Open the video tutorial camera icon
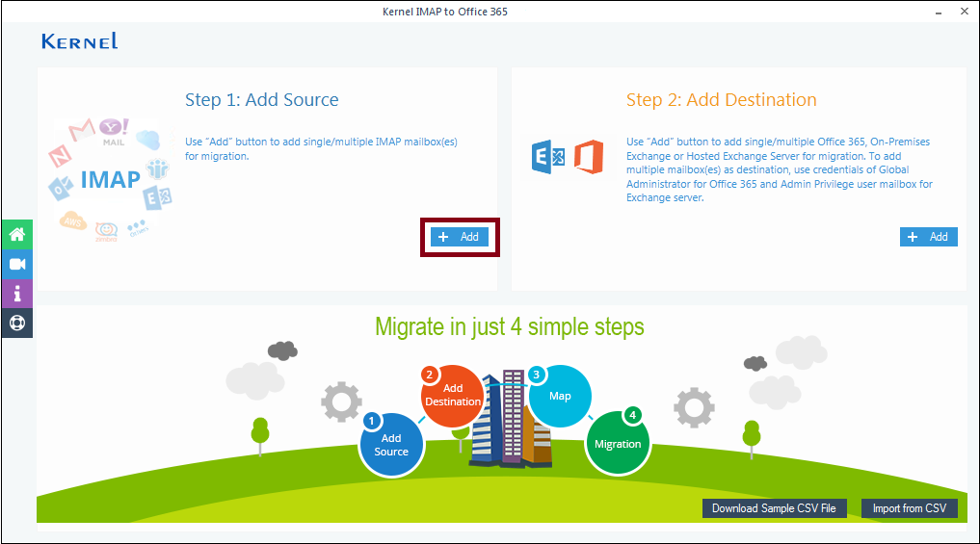980x544 pixels. [17, 264]
